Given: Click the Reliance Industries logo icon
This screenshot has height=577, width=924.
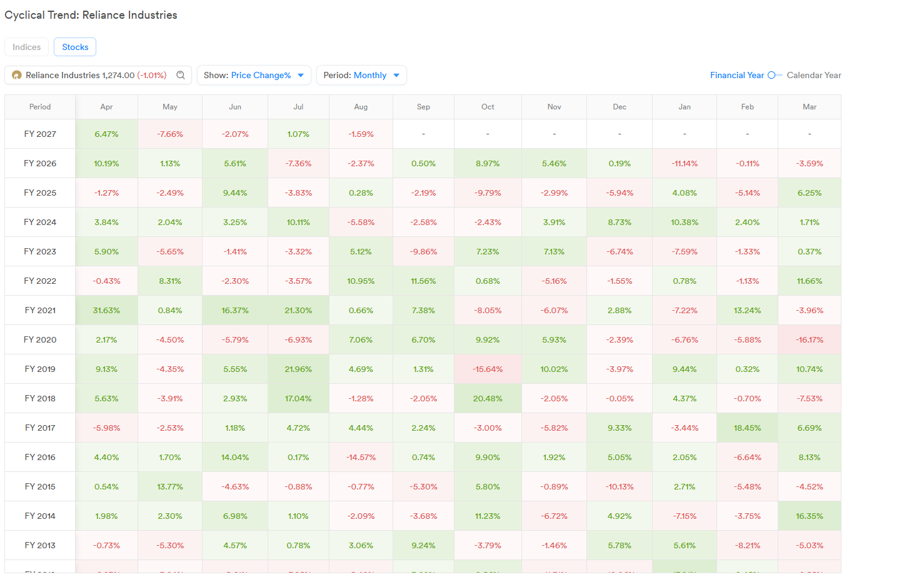Looking at the screenshot, I should coord(17,75).
